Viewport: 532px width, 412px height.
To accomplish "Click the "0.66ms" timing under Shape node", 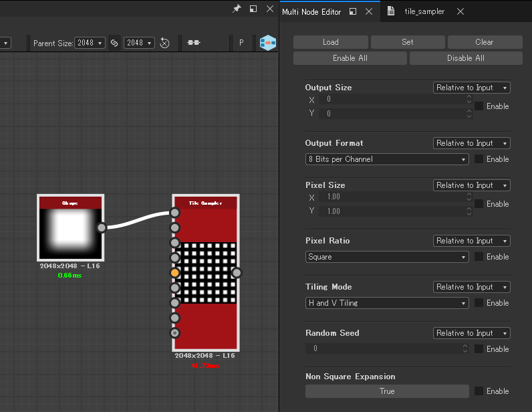I will [x=70, y=276].
